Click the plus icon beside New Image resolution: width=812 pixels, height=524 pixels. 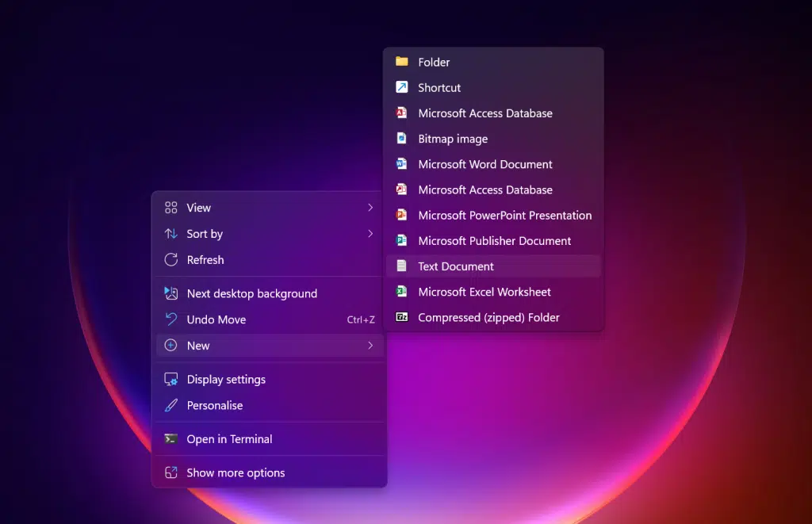[170, 346]
